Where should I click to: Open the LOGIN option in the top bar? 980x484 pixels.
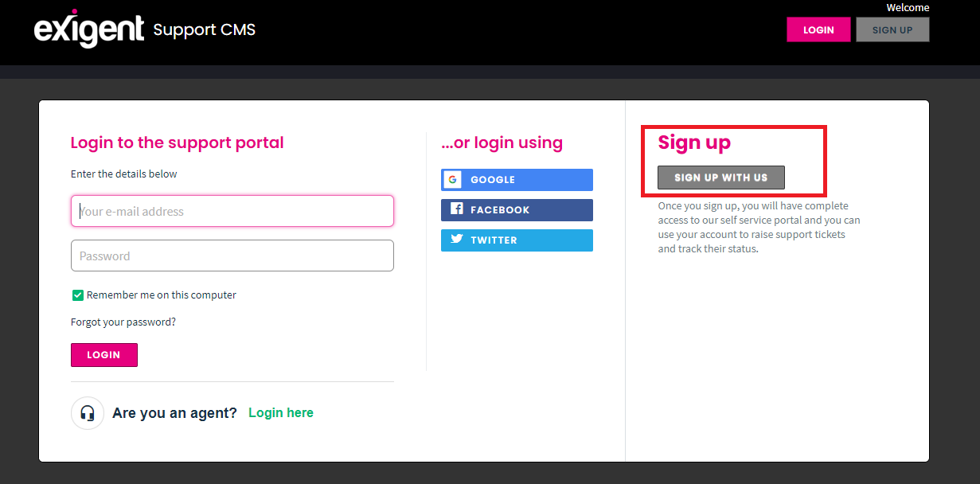click(818, 29)
